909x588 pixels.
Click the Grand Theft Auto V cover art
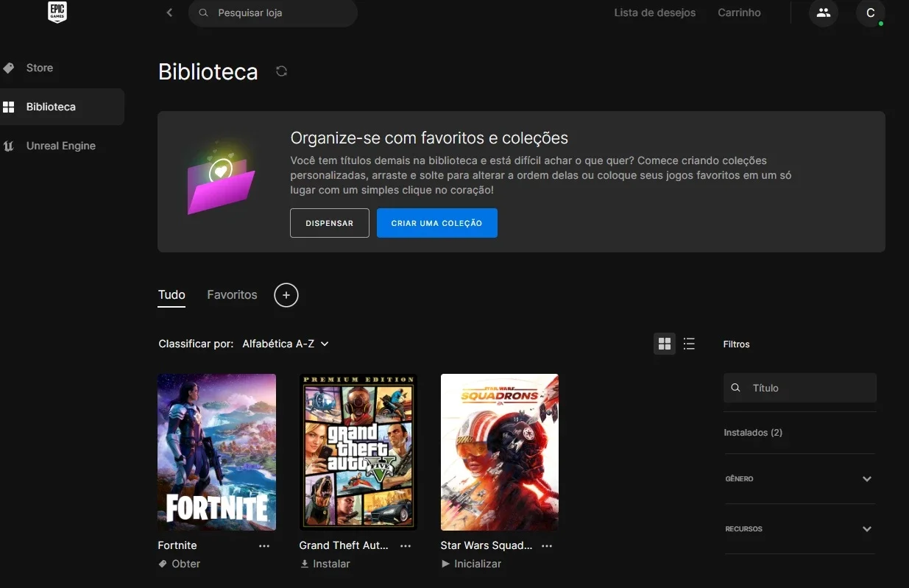click(x=358, y=452)
